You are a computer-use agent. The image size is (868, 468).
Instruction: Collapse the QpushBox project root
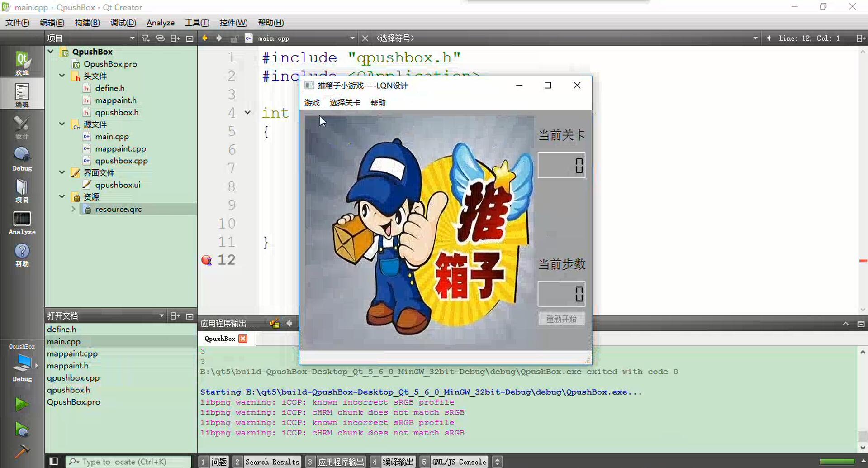pyautogui.click(x=51, y=52)
